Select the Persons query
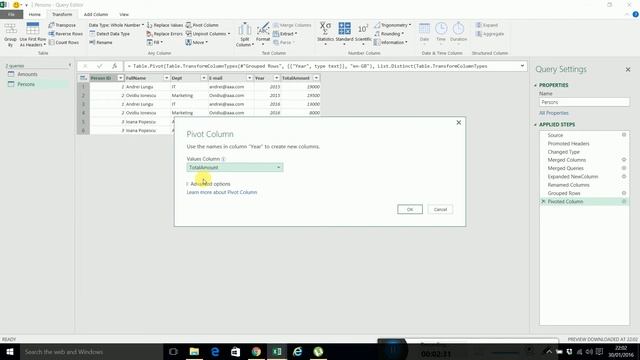The width and height of the screenshot is (640, 360). point(26,84)
